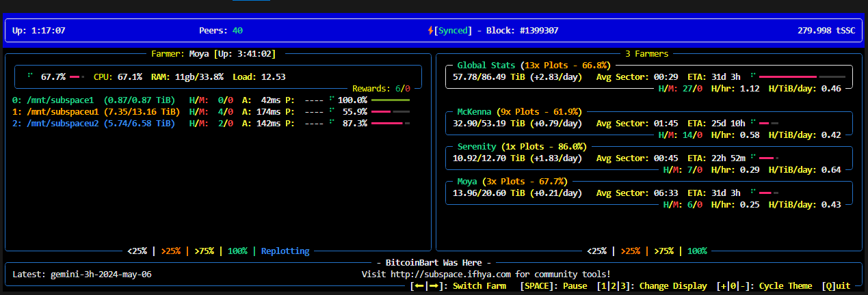The image size is (868, 295).
Task: Click the [+|0|-]: Cycle Theme shortcut
Action: click(x=764, y=286)
